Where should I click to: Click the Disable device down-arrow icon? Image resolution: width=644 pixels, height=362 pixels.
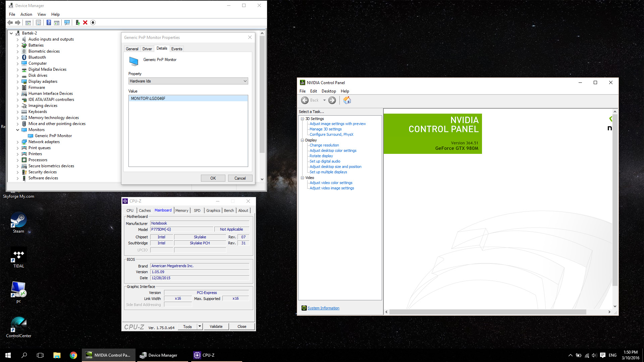(93, 22)
